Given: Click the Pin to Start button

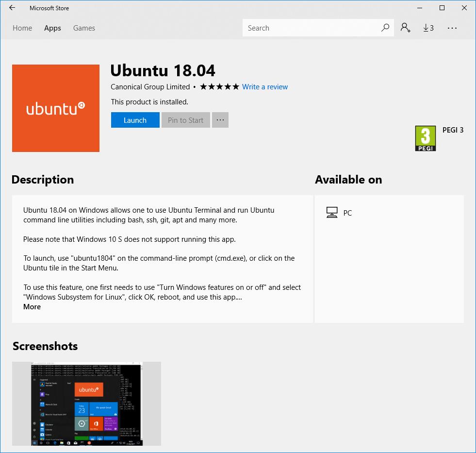Looking at the screenshot, I should (x=185, y=120).
